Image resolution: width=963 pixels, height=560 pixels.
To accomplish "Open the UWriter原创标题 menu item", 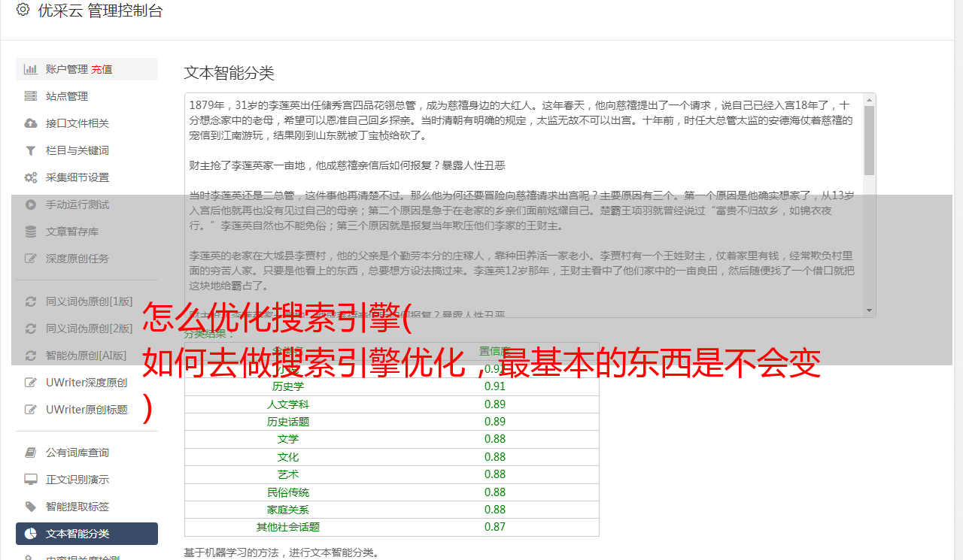I will [87, 410].
